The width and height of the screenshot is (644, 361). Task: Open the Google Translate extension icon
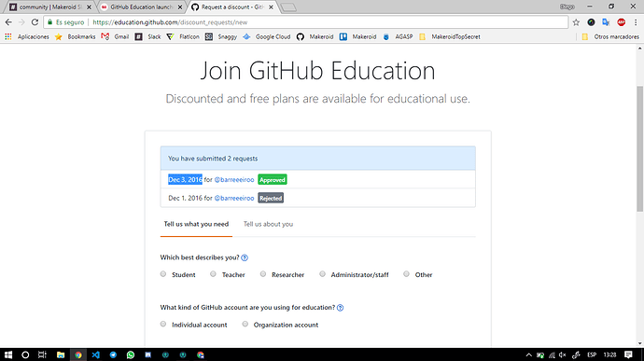[606, 22]
